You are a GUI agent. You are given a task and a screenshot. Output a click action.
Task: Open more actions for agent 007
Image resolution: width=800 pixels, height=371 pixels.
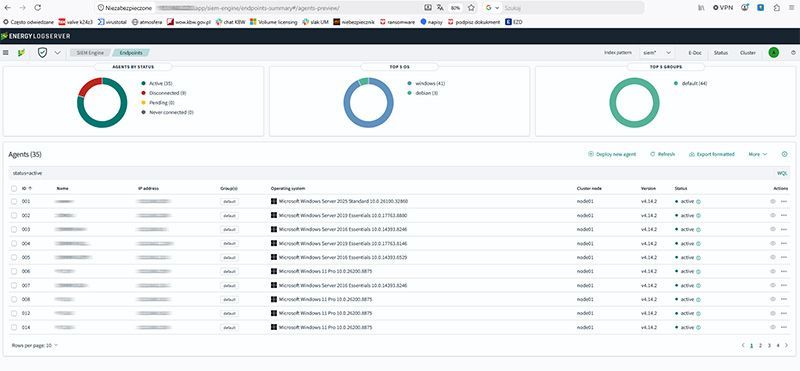pos(784,285)
